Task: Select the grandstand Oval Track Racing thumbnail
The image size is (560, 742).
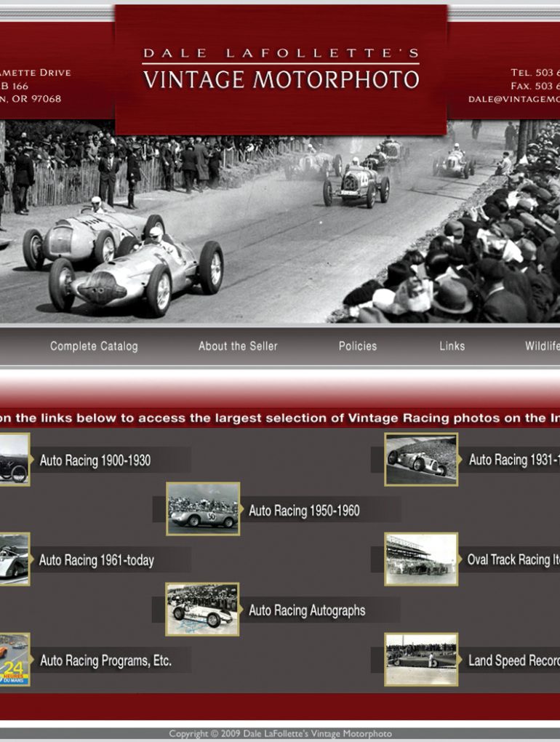Action: [421, 559]
